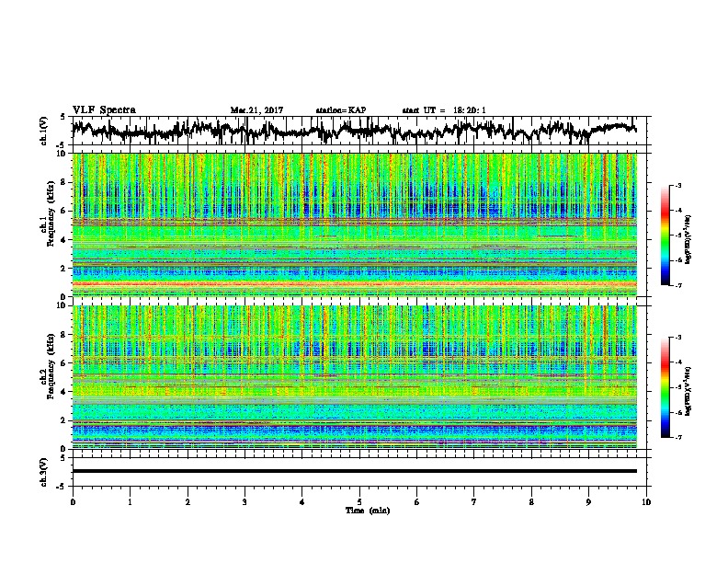
Task: Click the -7 label on ch.1 color scale
Action: coord(678,285)
